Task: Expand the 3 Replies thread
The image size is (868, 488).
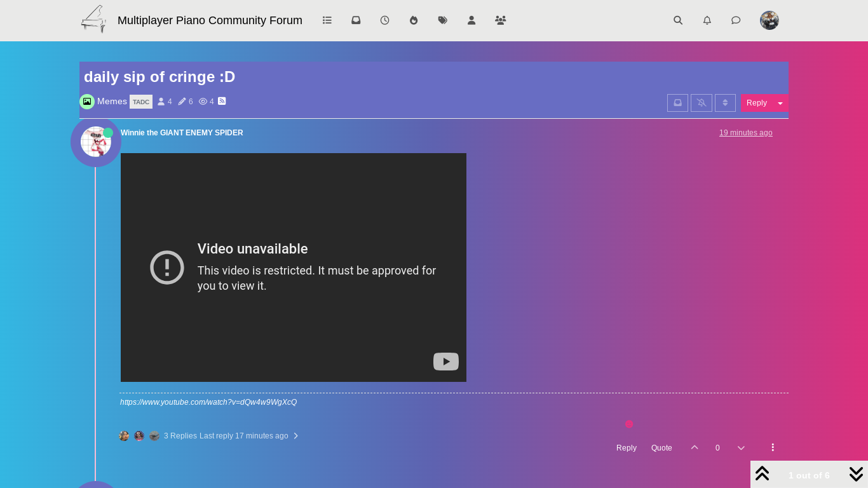Action: click(x=180, y=436)
